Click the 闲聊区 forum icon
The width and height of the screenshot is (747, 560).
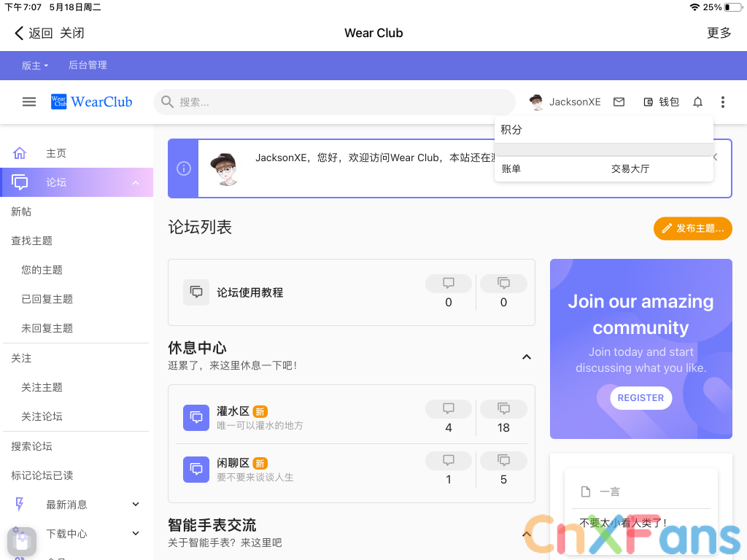pos(196,470)
